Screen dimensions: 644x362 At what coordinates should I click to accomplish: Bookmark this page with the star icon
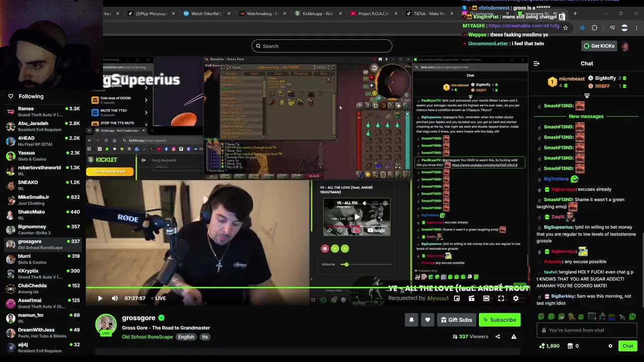(x=566, y=28)
